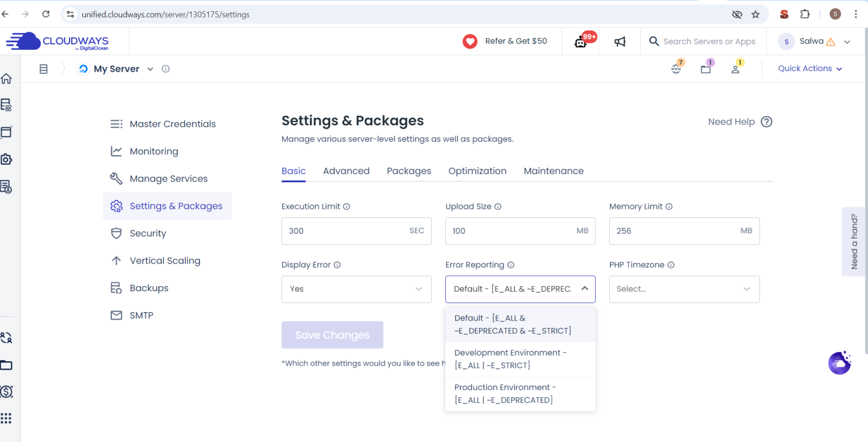Click the search magnifier icon
The image size is (868, 442).
click(654, 41)
